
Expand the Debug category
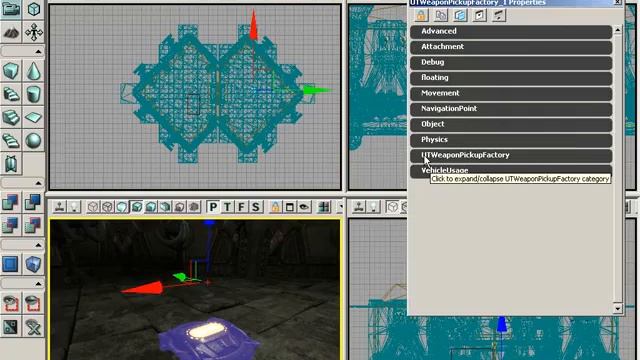(511, 62)
